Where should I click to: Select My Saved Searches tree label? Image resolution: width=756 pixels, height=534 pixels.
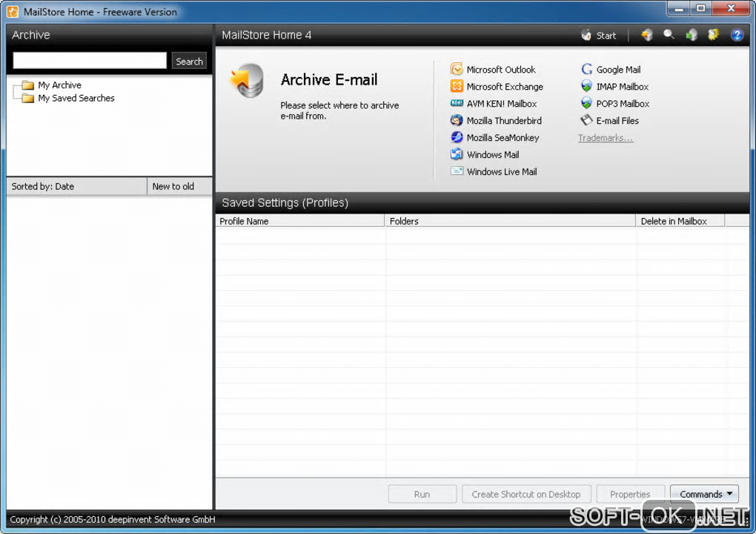tap(76, 98)
